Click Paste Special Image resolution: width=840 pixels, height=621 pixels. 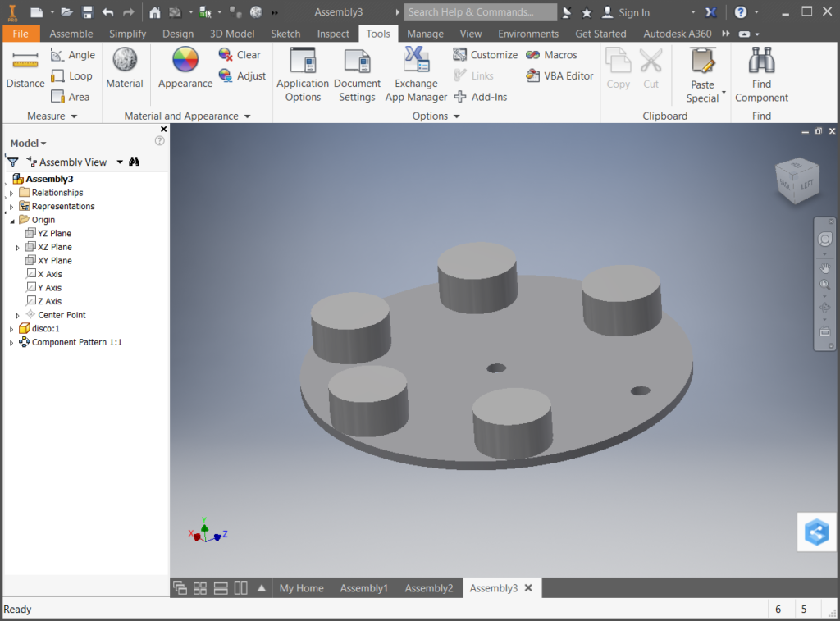point(702,75)
